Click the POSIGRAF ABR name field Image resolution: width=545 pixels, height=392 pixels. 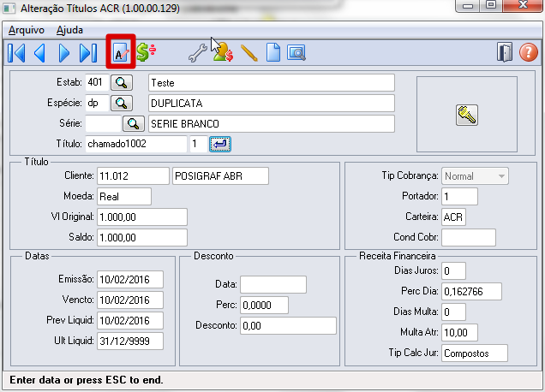click(220, 176)
